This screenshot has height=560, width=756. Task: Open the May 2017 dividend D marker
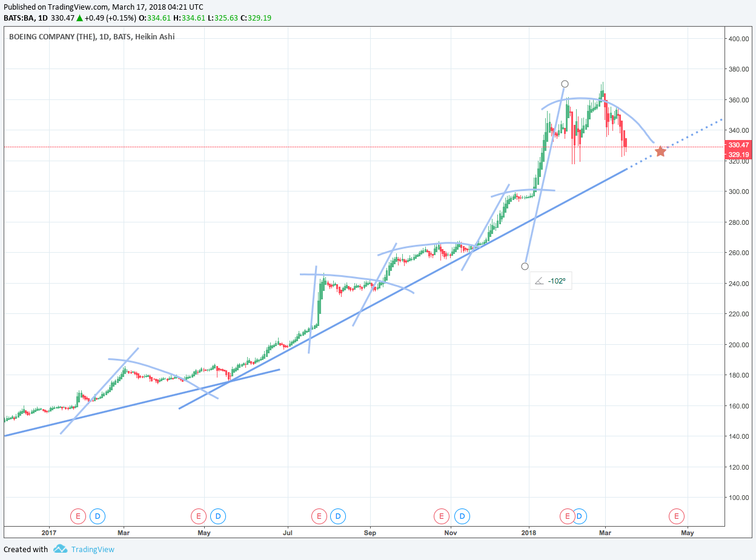[x=218, y=516]
